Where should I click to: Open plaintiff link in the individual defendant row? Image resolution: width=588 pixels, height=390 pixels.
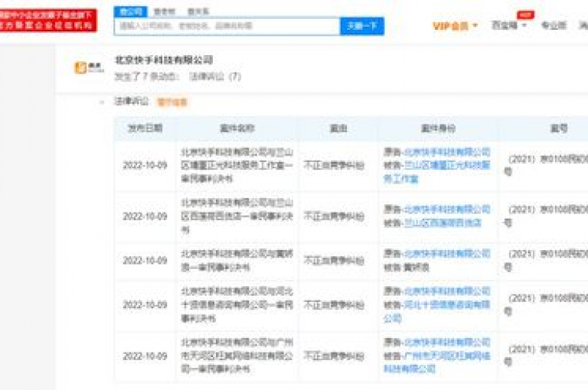(x=446, y=254)
